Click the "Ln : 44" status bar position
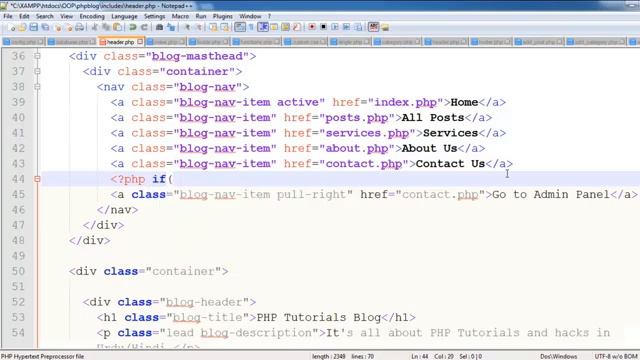The width and height of the screenshot is (640, 360). pos(420,356)
